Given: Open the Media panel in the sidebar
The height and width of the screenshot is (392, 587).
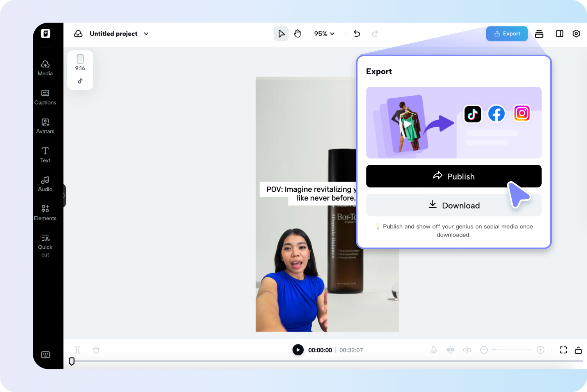Looking at the screenshot, I should click(x=45, y=67).
